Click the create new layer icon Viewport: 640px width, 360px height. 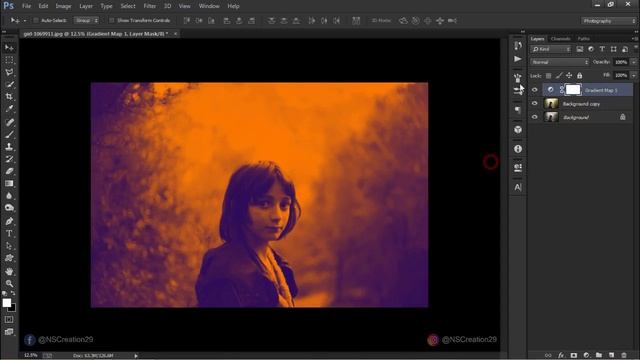[611, 355]
